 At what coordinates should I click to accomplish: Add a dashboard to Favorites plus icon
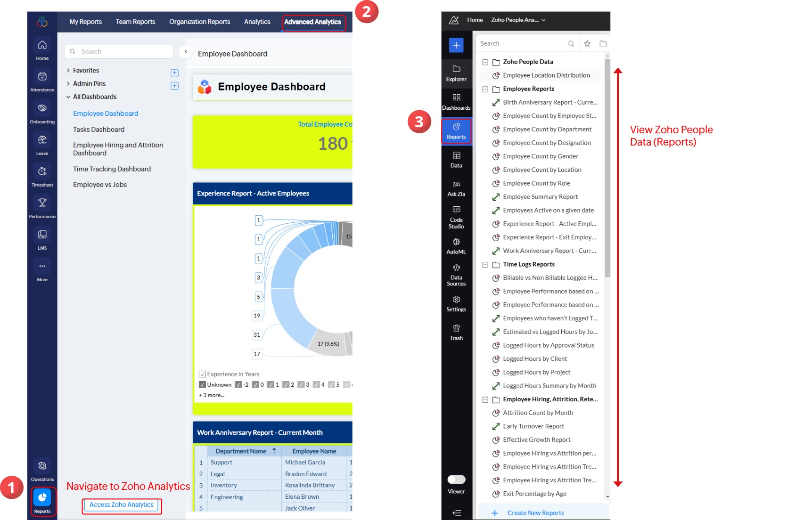tap(174, 73)
